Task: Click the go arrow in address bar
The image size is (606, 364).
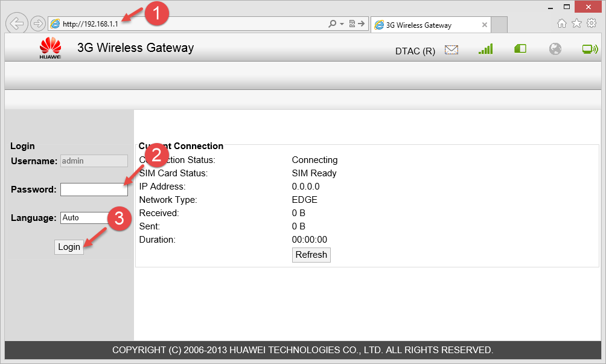Action: tap(362, 24)
